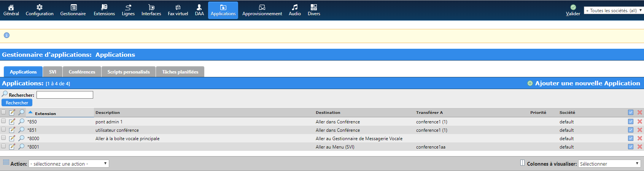Delete application *8000 with red X

click(x=640, y=138)
